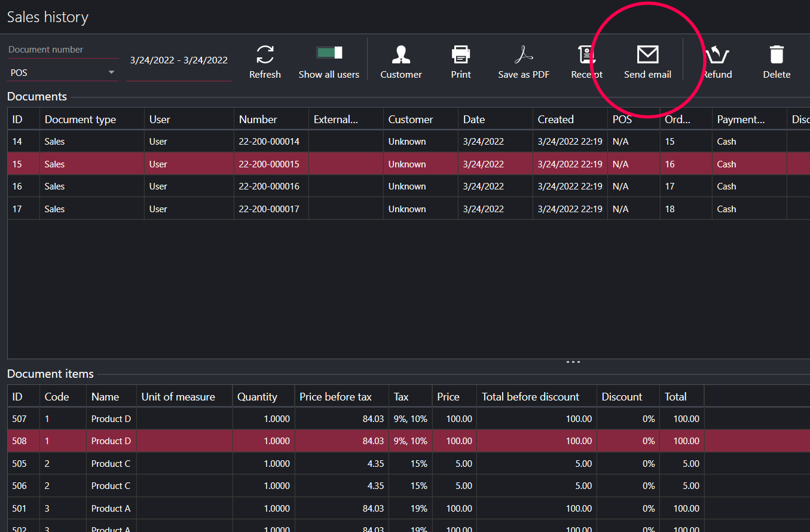Print the selected document
This screenshot has height=532, width=810.
(461, 55)
